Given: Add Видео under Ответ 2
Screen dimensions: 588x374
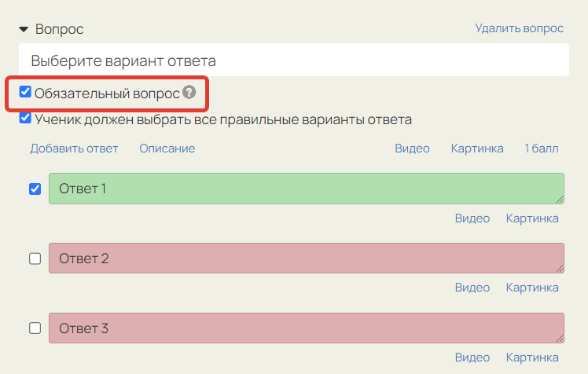Looking at the screenshot, I should click(x=472, y=288).
